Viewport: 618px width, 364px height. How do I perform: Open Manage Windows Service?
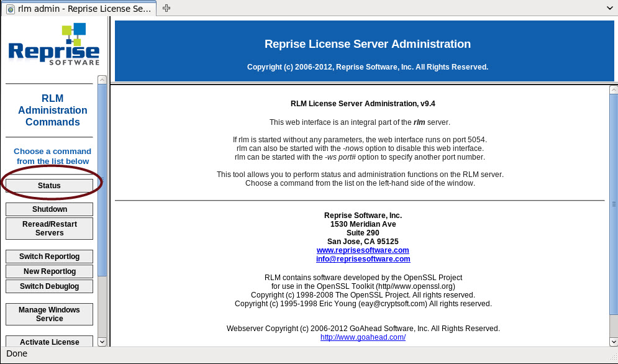(50, 314)
